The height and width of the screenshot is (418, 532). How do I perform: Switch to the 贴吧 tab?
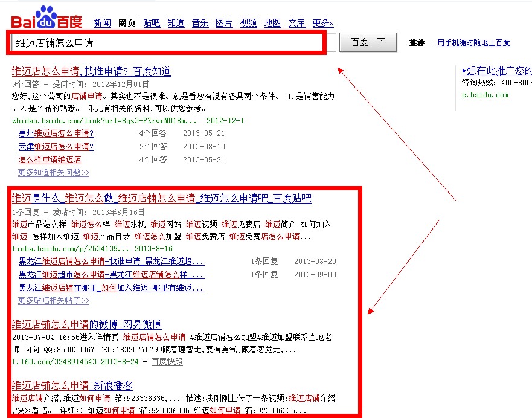pos(152,23)
